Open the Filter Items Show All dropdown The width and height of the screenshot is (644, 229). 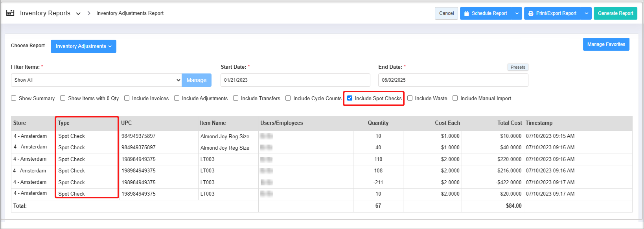96,80
